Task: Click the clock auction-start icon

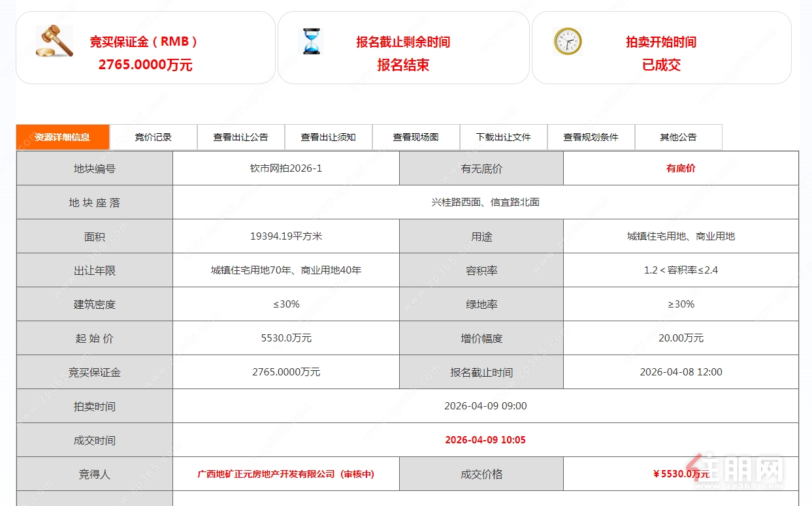Action: [x=567, y=41]
